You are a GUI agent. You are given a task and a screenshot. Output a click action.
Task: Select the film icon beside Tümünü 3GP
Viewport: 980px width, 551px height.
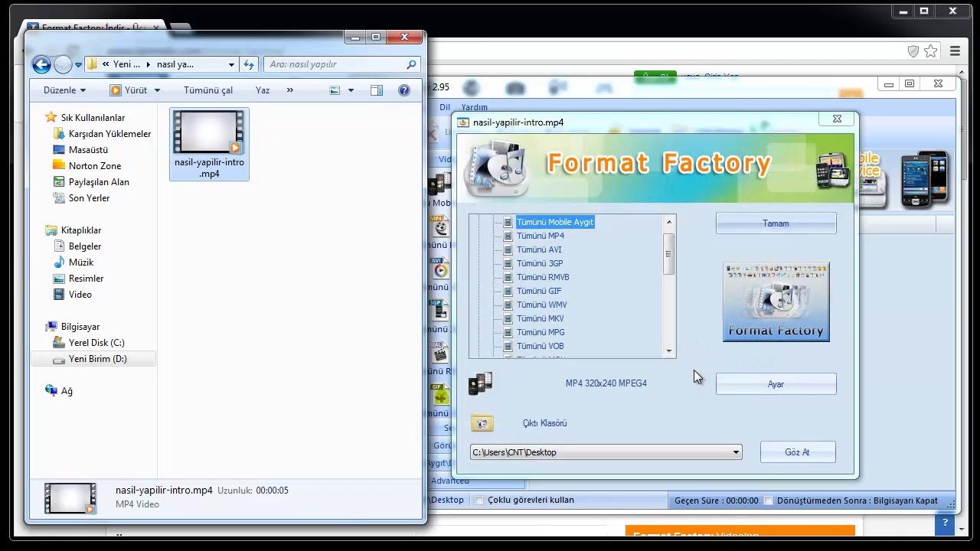click(508, 263)
